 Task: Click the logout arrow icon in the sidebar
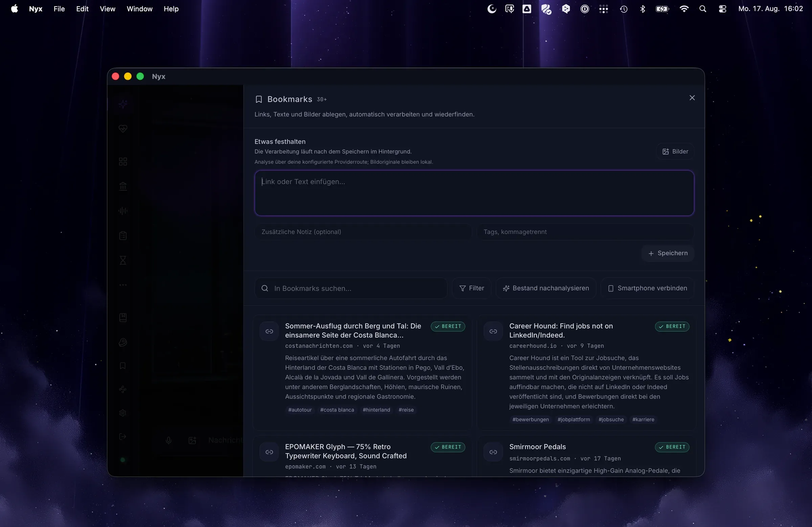click(x=123, y=437)
